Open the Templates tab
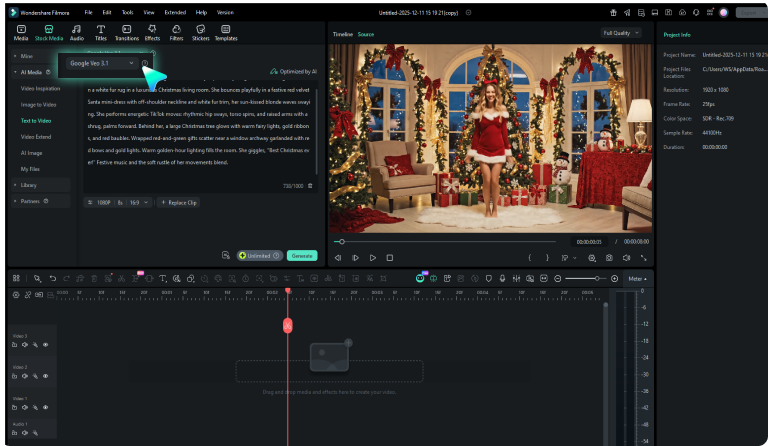Image resolution: width=768 pixels, height=446 pixels. pos(226,33)
